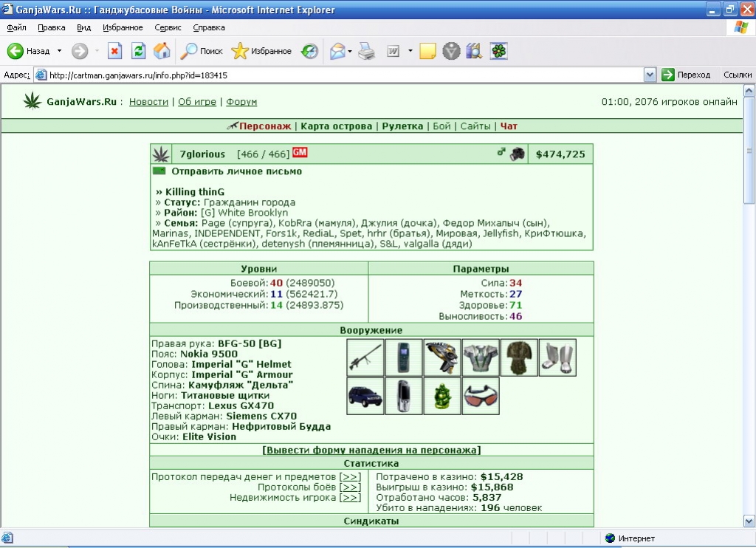This screenshot has height=548, width=756.
Task: Go to the Персонаж section
Action: click(x=265, y=126)
